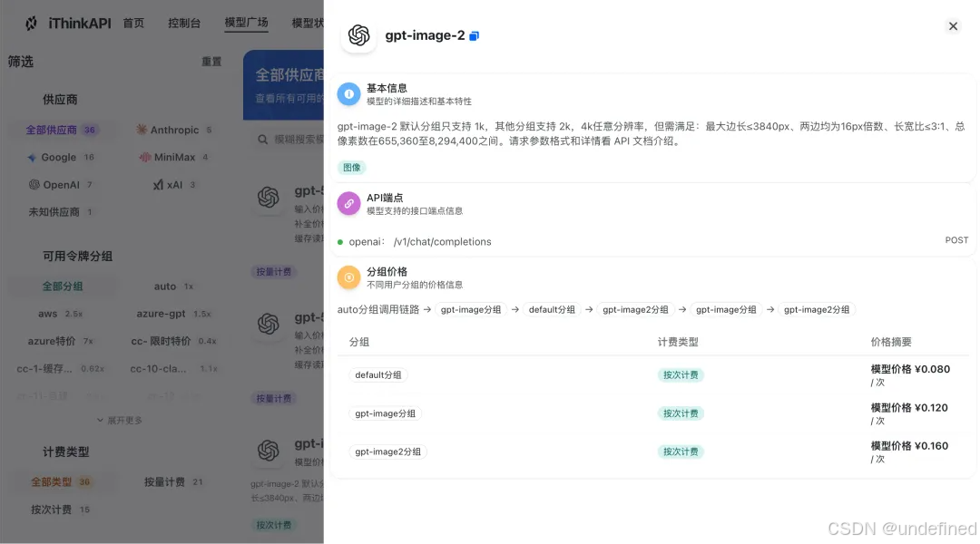Viewport: 980px width, 544px height.
Task: Click the second gpt model card logo
Action: tap(269, 325)
